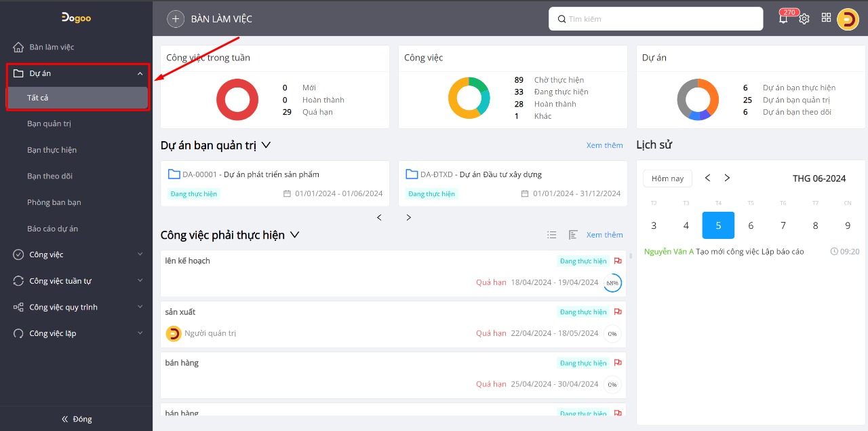The width and height of the screenshot is (868, 431).
Task: Open the Công việc phải thực hiện dropdown
Action: click(294, 235)
